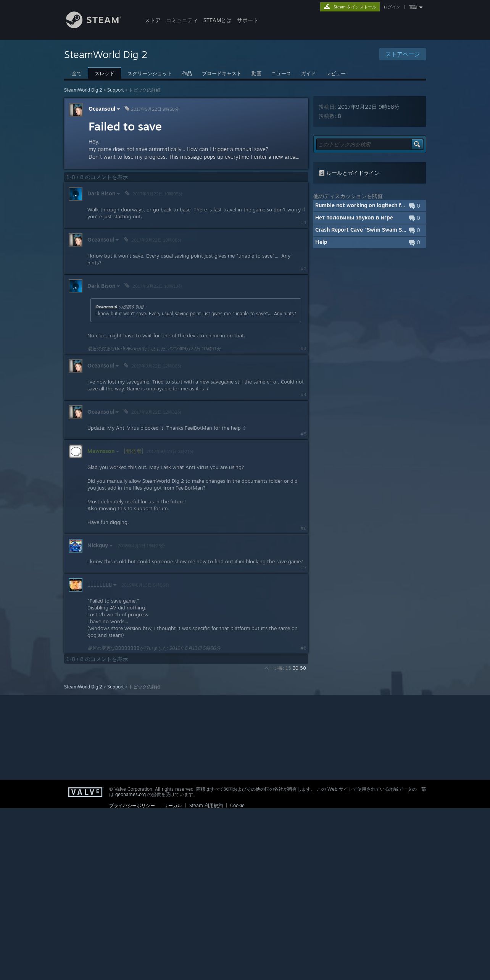490x980 pixels.
Task: Click the info icon beside ルールとガイドライン
Action: [322, 173]
